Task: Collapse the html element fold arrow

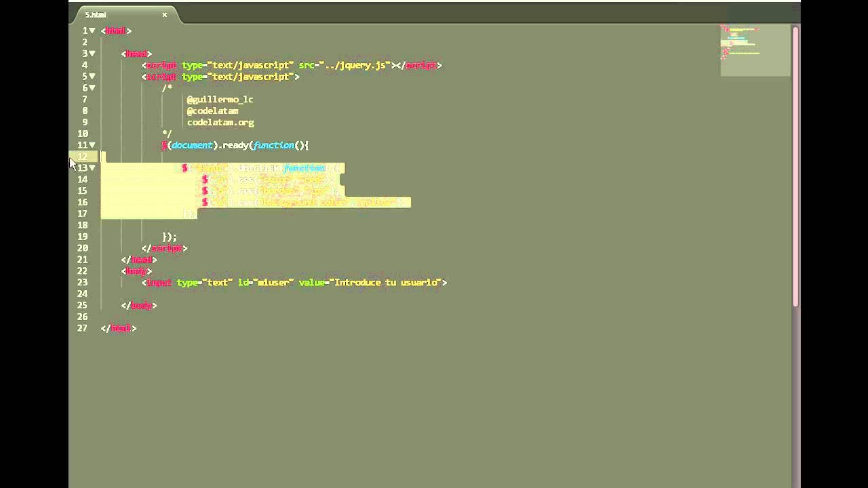Action: 92,30
